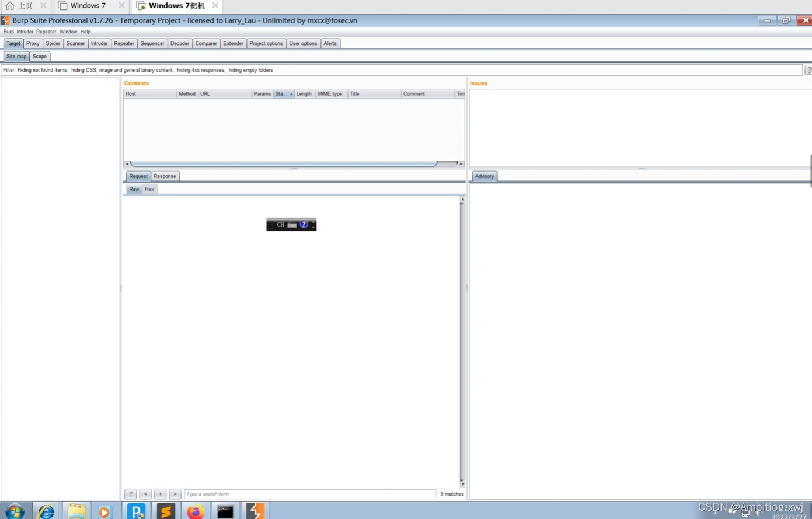Click the CH language indicator

[x=281, y=225]
